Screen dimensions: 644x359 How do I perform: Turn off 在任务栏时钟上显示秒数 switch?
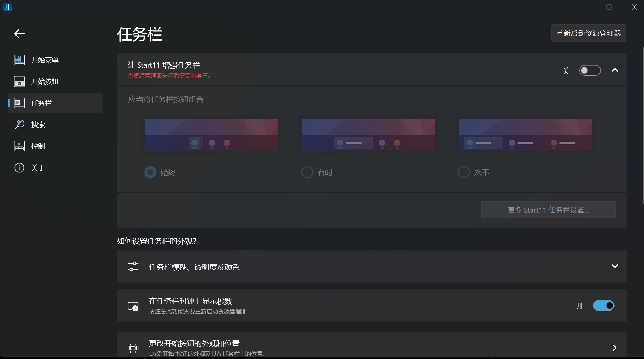pos(603,306)
